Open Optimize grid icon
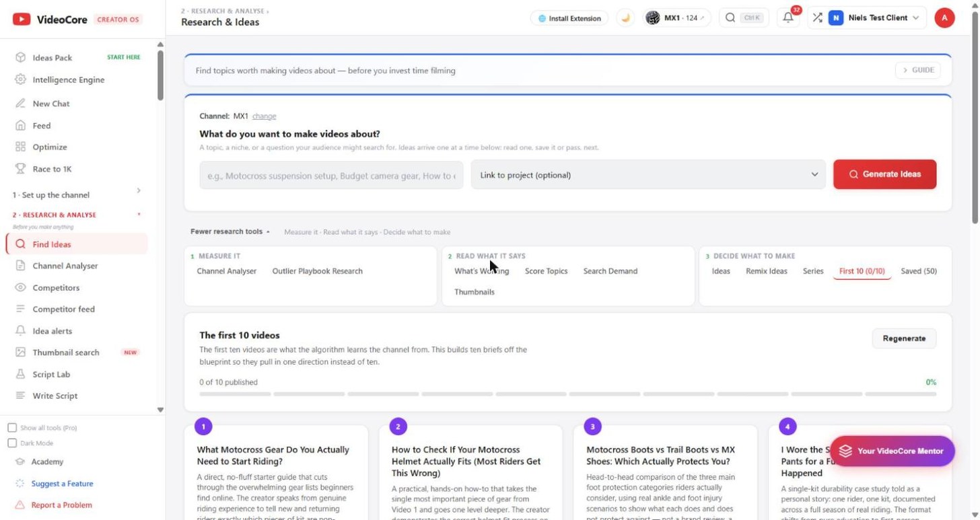This screenshot has width=980, height=520. pos(20,147)
